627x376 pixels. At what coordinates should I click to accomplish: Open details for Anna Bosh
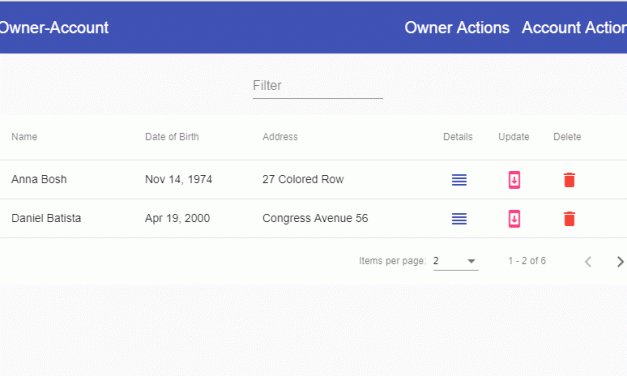(459, 180)
